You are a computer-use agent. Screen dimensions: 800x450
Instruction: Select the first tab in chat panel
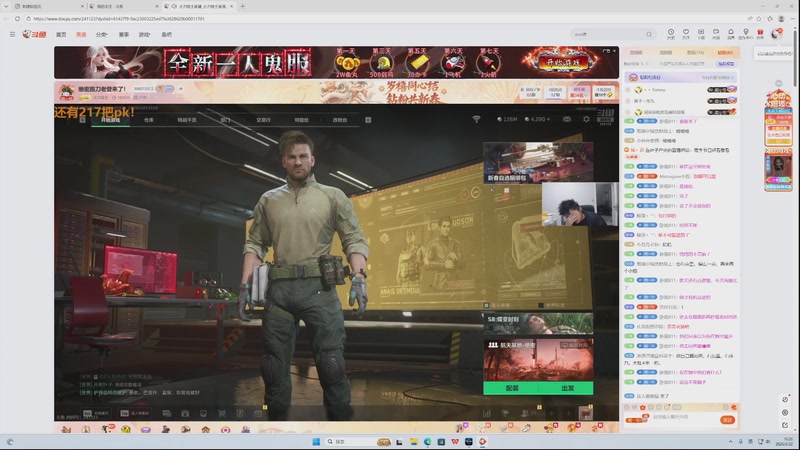636,53
